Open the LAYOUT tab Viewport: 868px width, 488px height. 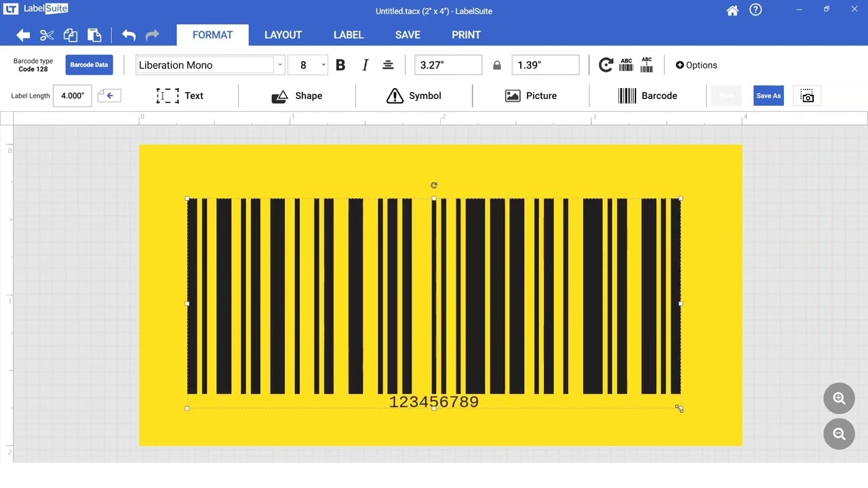click(x=283, y=35)
